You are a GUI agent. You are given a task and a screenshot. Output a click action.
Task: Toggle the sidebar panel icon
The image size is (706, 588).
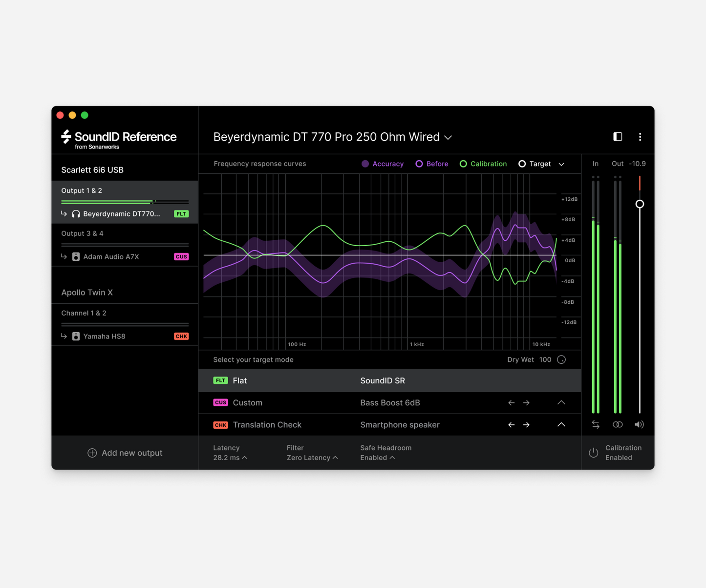tap(618, 137)
